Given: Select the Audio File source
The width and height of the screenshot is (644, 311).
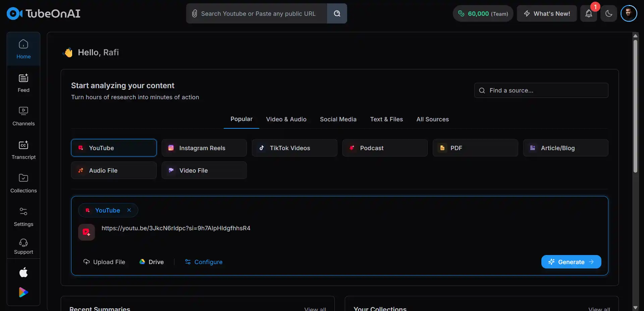Looking at the screenshot, I should [x=114, y=170].
